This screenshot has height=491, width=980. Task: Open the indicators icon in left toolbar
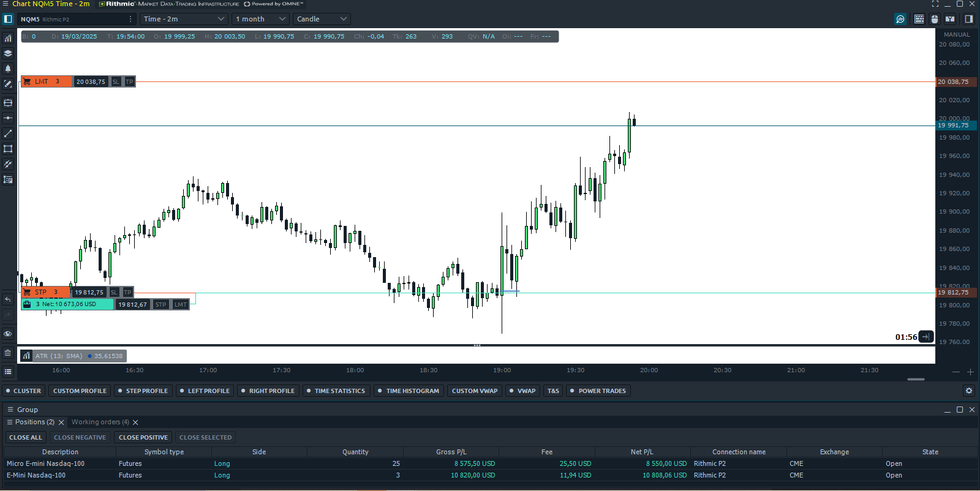tap(8, 38)
